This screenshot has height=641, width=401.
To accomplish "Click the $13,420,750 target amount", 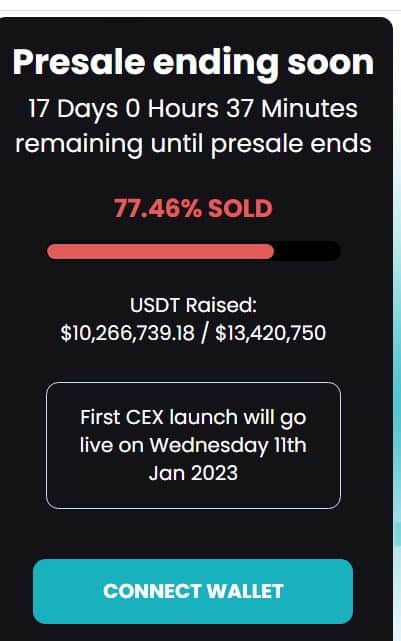I will (271, 333).
